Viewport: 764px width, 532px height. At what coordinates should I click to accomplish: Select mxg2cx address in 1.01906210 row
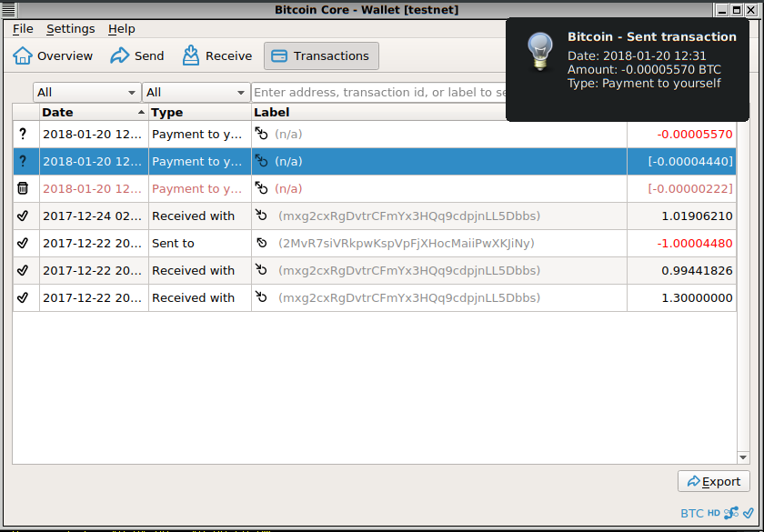409,216
